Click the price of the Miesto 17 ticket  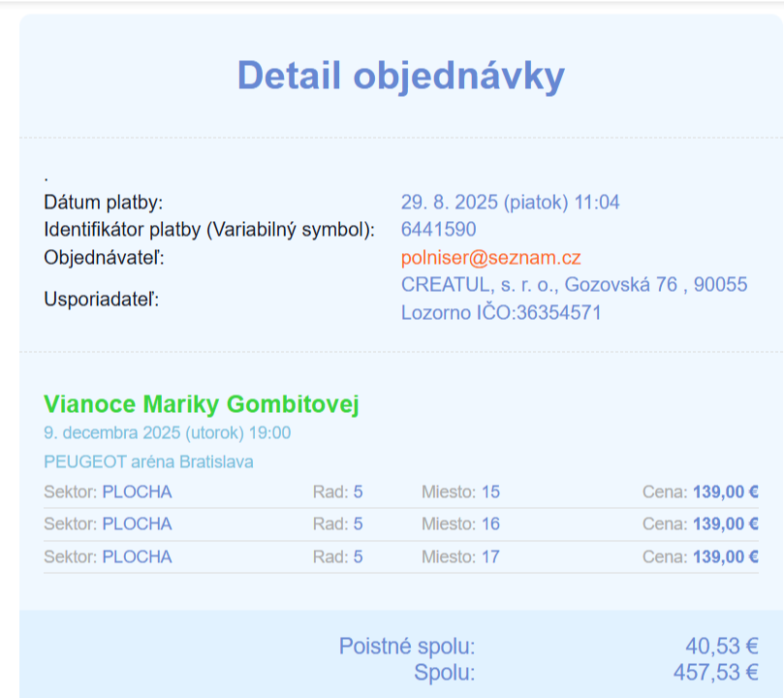[x=725, y=556]
